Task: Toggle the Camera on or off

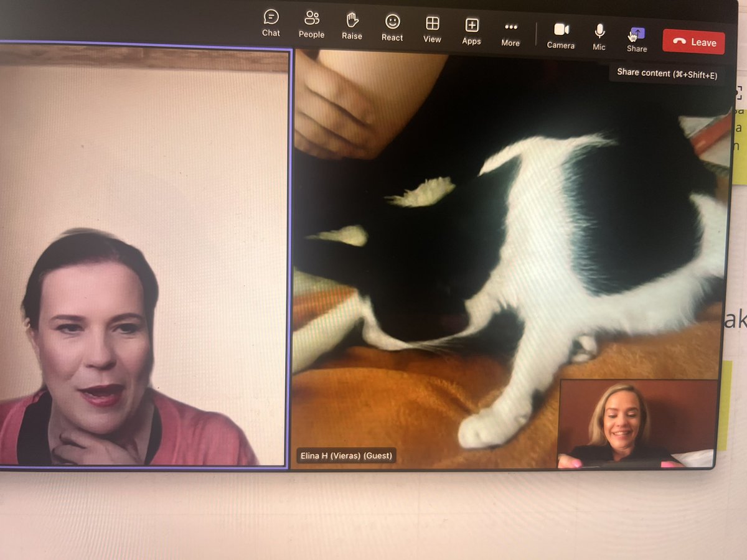Action: 560,35
